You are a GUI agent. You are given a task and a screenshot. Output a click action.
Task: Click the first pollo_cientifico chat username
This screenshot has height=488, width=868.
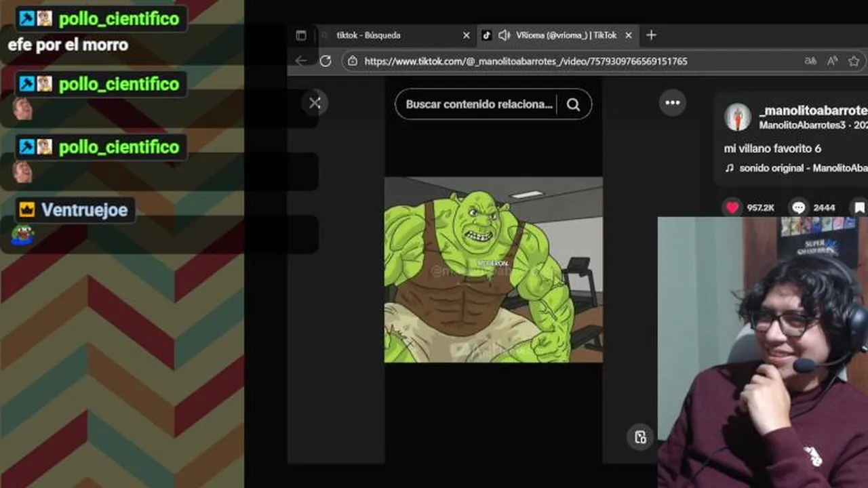pyautogui.click(x=119, y=19)
